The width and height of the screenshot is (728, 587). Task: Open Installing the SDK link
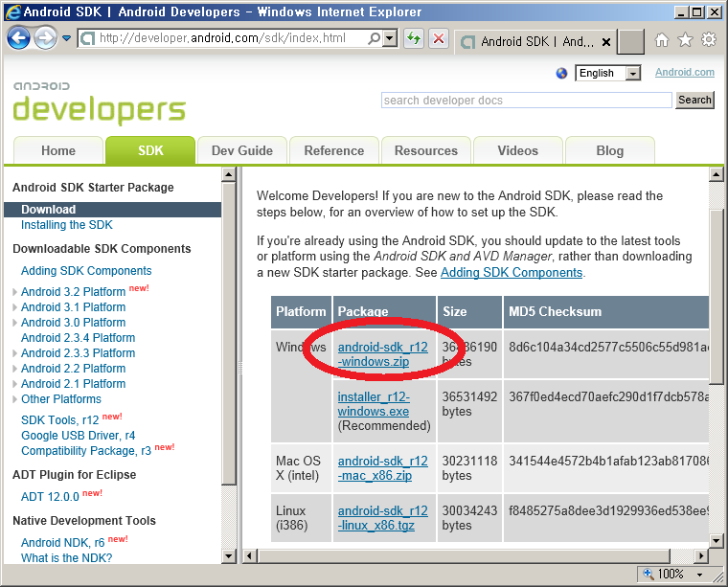pyautogui.click(x=67, y=225)
